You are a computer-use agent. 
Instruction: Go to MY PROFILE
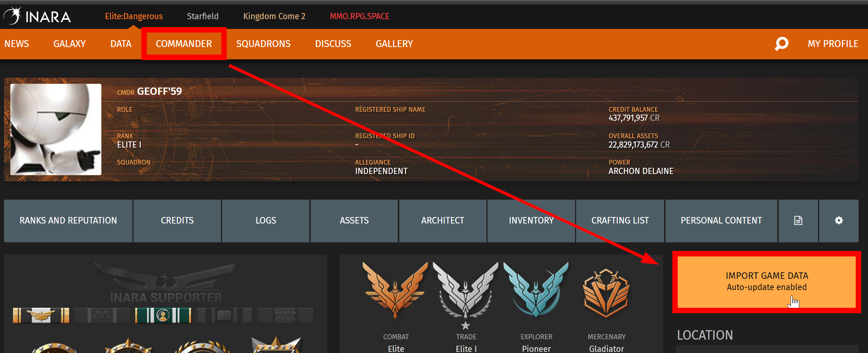pos(833,44)
